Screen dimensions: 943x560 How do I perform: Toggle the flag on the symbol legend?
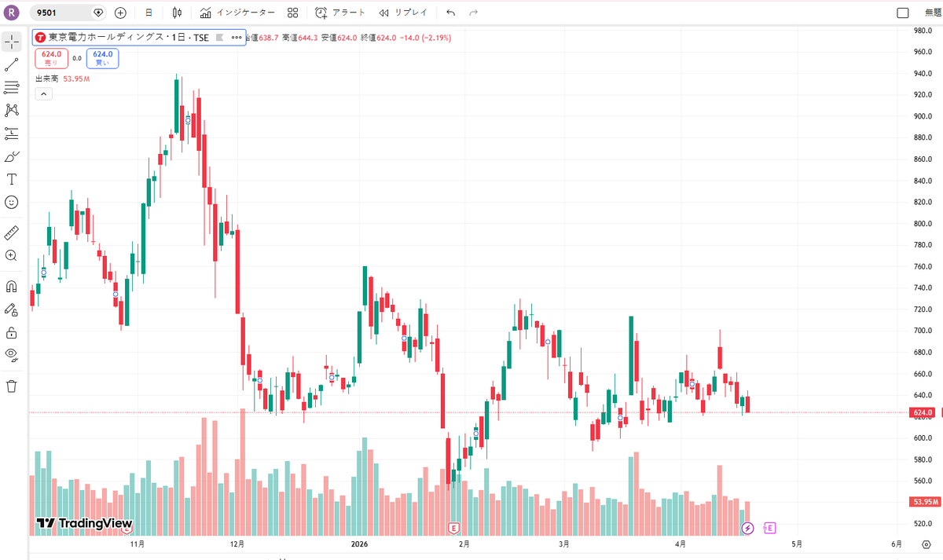pyautogui.click(x=220, y=37)
